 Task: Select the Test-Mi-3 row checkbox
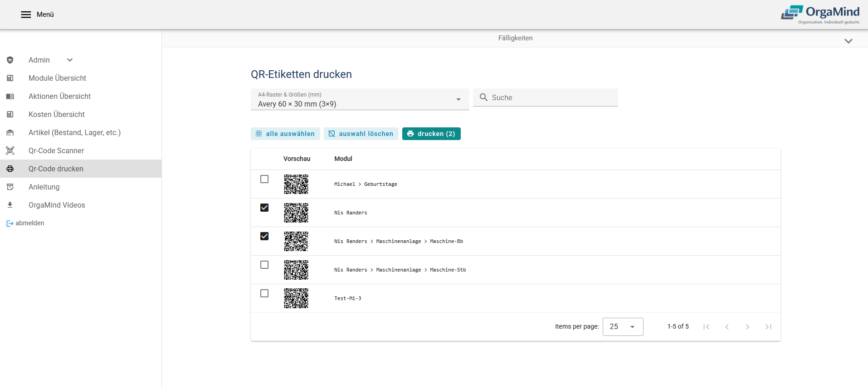point(264,293)
